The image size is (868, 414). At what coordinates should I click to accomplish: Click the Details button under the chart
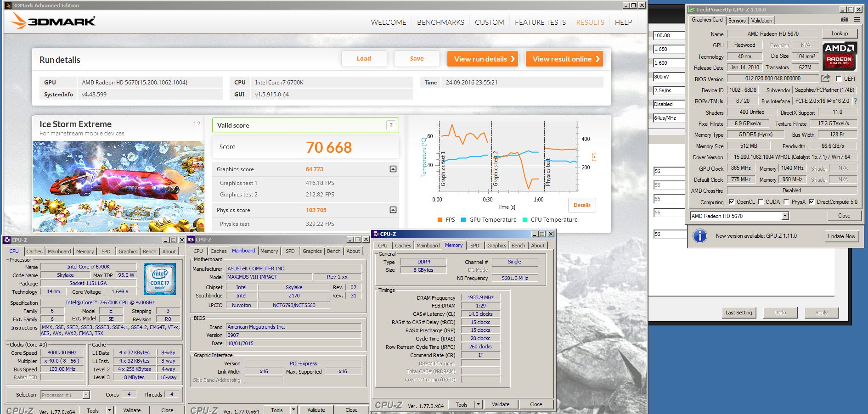[582, 205]
